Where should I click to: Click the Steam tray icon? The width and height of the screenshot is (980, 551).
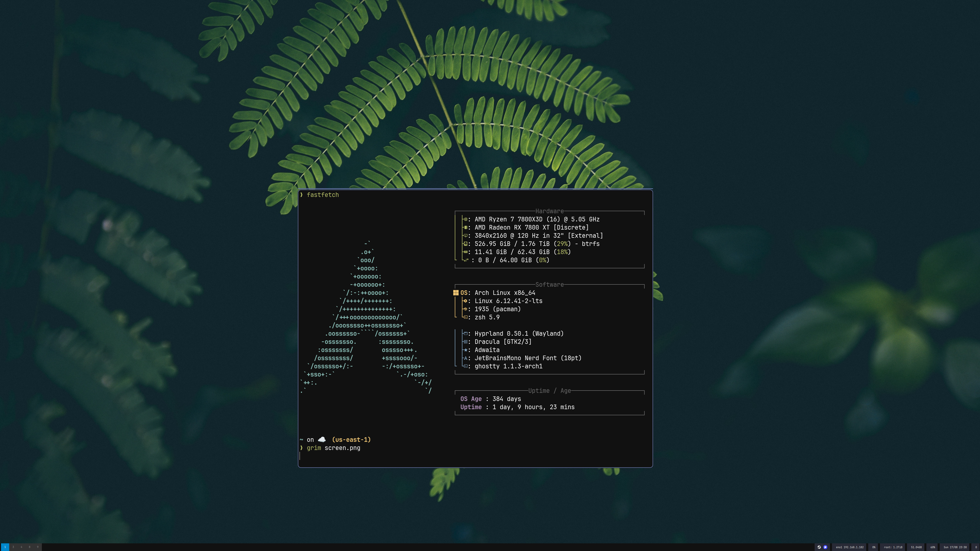[819, 547]
